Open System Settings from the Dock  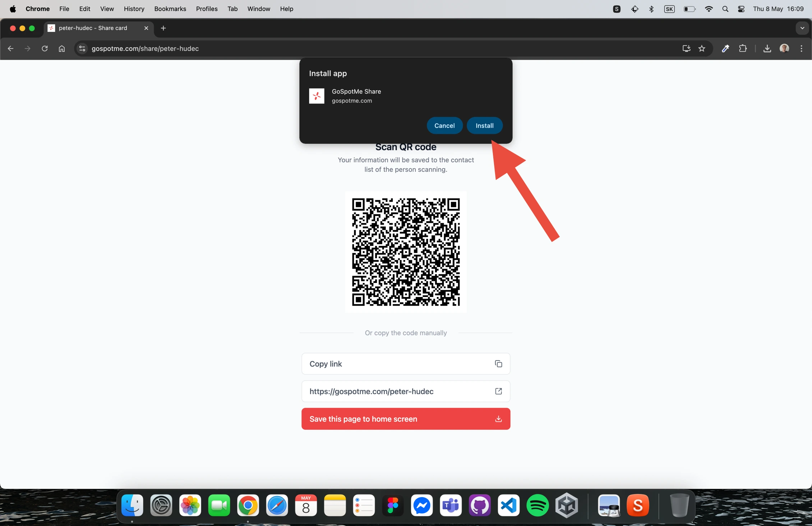click(161, 505)
